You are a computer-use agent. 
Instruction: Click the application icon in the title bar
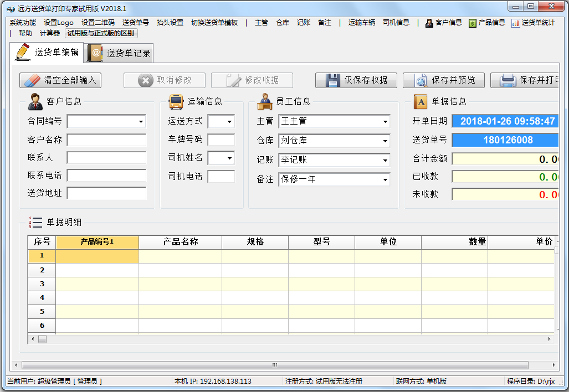click(x=11, y=9)
